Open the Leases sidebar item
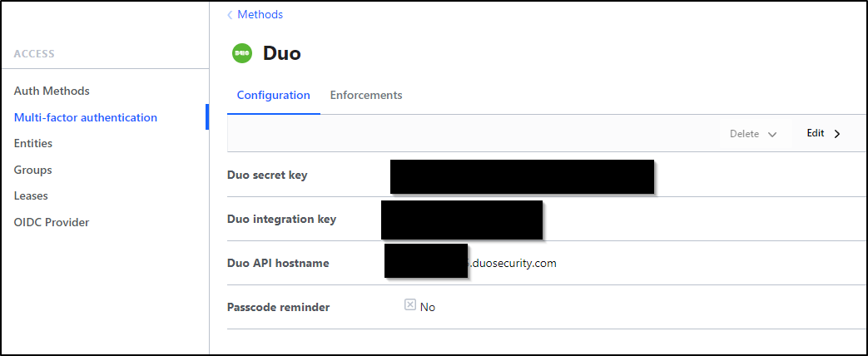868x356 pixels. pos(31,196)
